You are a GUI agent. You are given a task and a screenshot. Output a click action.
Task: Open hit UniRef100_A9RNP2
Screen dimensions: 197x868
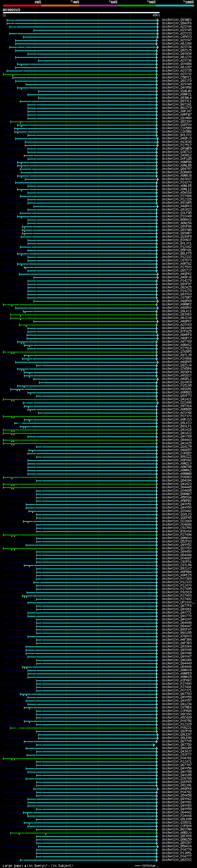point(177,304)
